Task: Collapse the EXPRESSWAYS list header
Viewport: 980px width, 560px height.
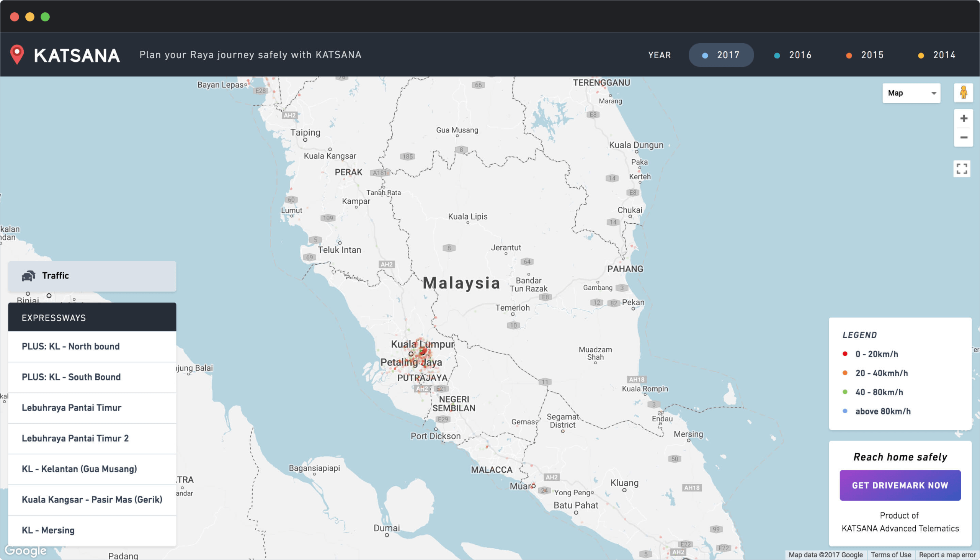Action: pyautogui.click(x=92, y=317)
